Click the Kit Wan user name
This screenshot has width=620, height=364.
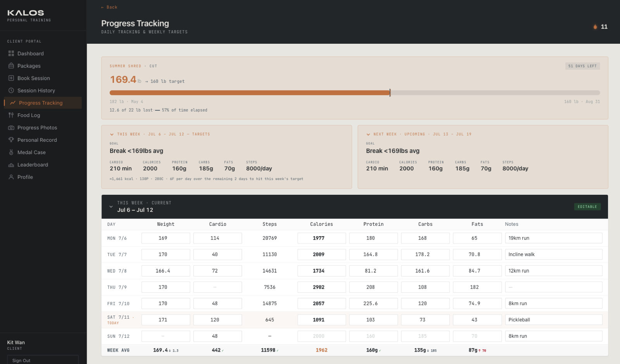(16, 342)
